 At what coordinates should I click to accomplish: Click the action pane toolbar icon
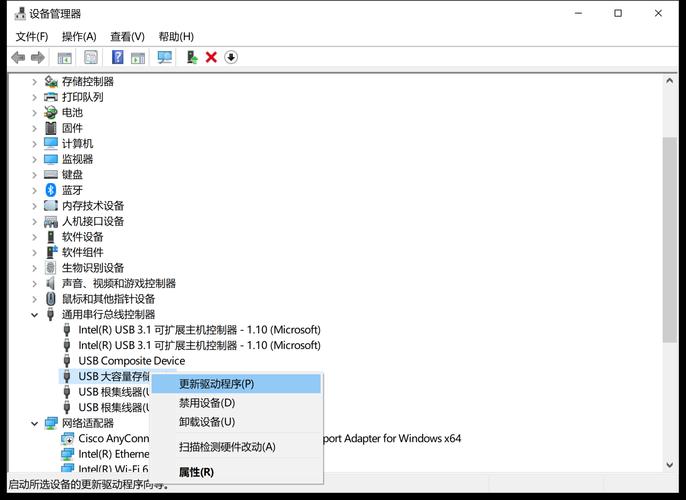tap(138, 57)
